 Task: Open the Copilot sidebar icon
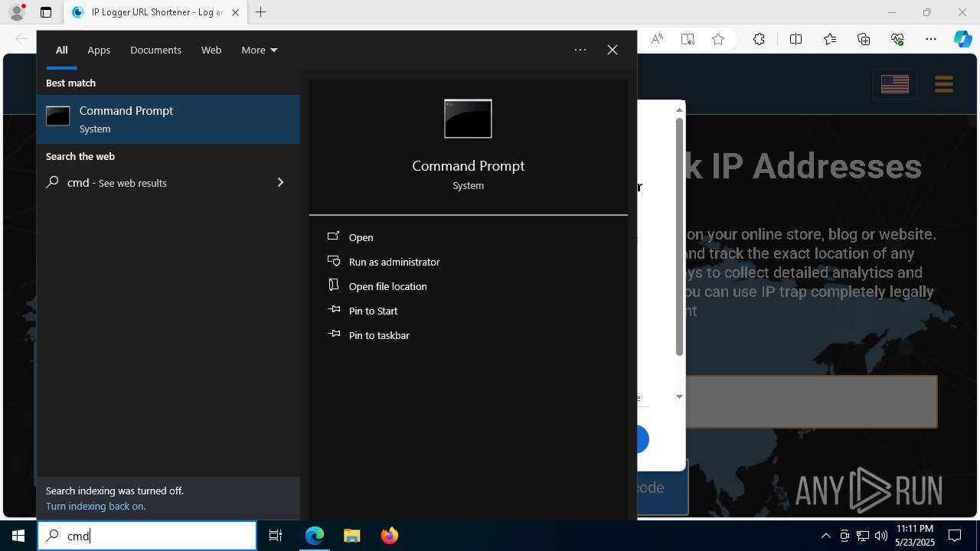[963, 39]
